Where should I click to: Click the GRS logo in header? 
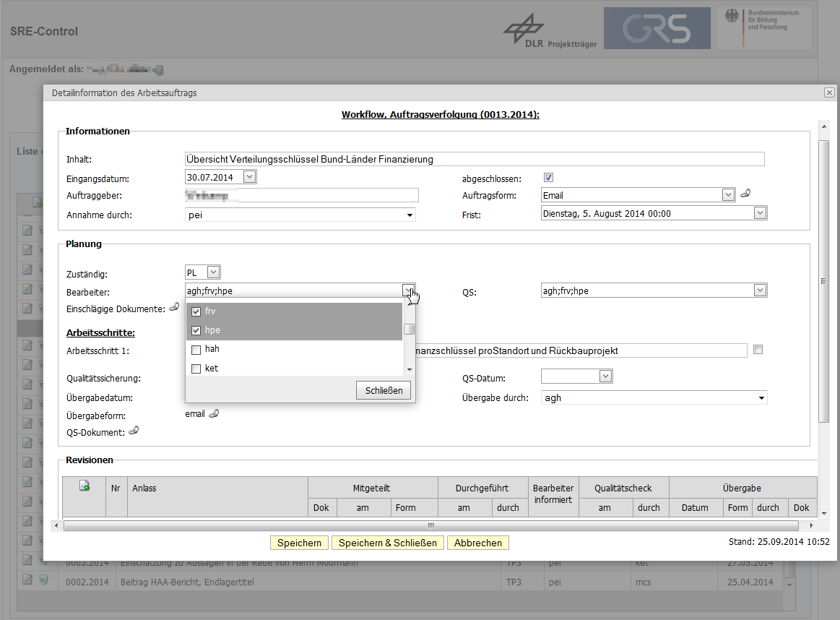(x=657, y=29)
